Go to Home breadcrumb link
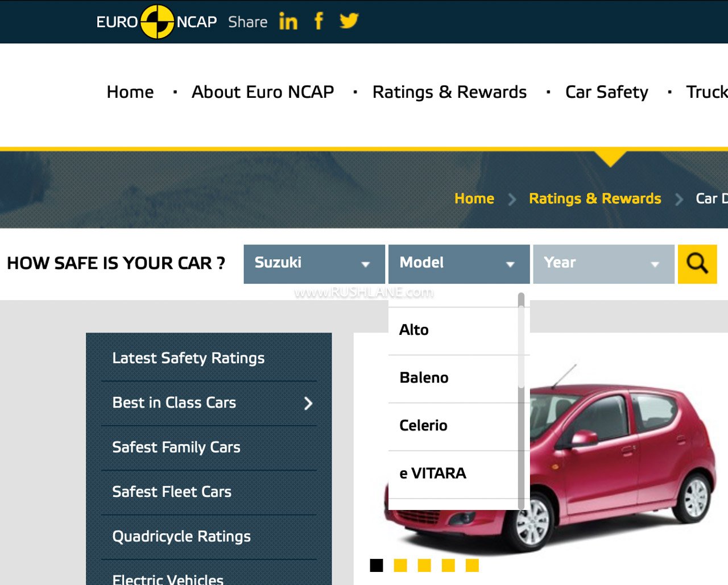This screenshot has height=585, width=728. (474, 198)
